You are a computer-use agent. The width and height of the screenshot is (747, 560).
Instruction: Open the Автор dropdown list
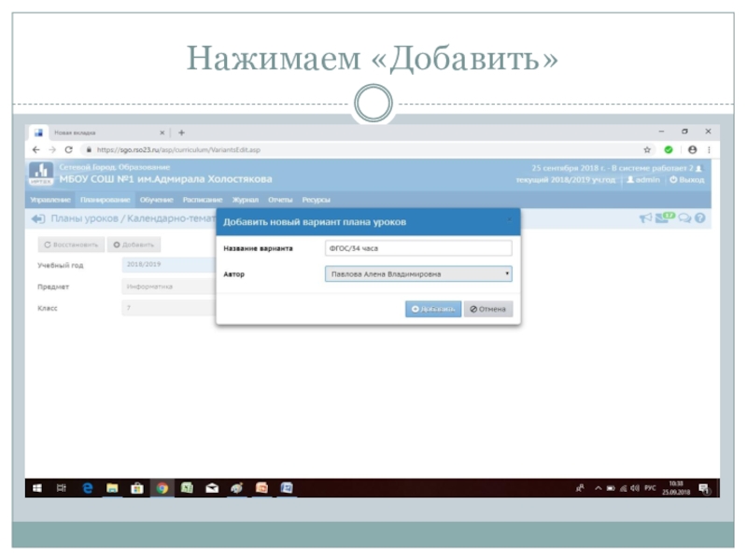[418, 274]
